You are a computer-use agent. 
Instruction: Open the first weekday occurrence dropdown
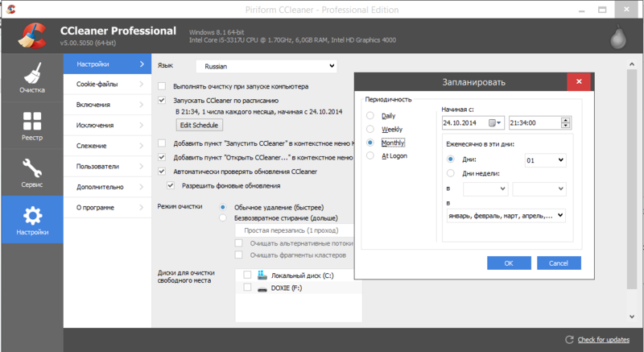485,189
